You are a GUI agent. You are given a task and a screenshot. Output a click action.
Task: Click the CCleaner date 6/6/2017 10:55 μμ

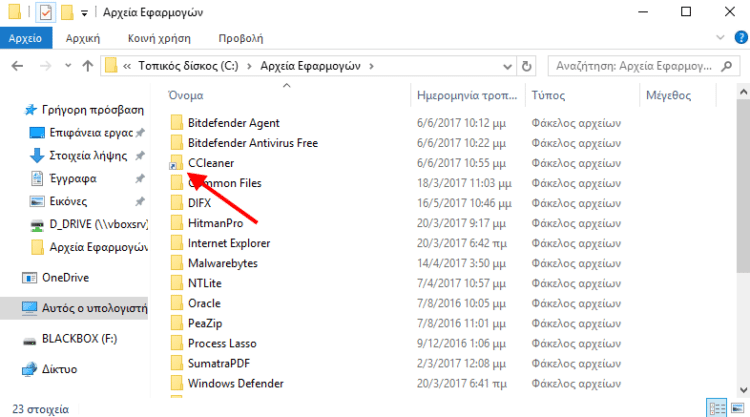click(461, 163)
